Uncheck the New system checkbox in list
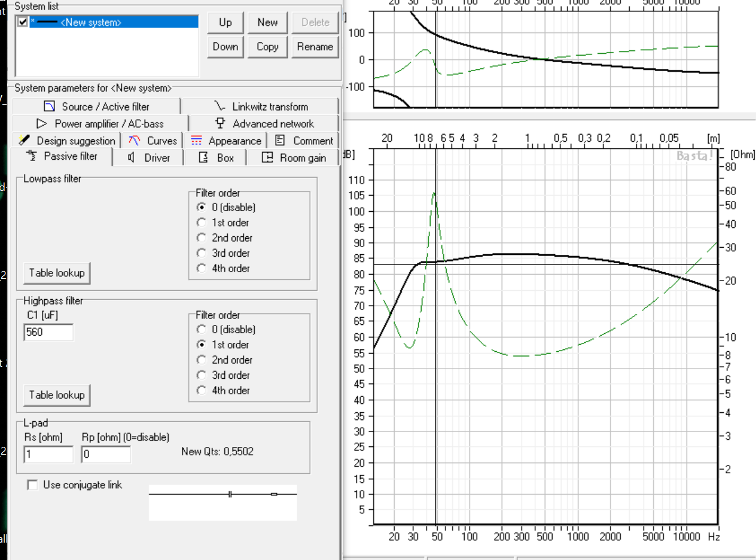The width and height of the screenshot is (756, 560). [23, 22]
